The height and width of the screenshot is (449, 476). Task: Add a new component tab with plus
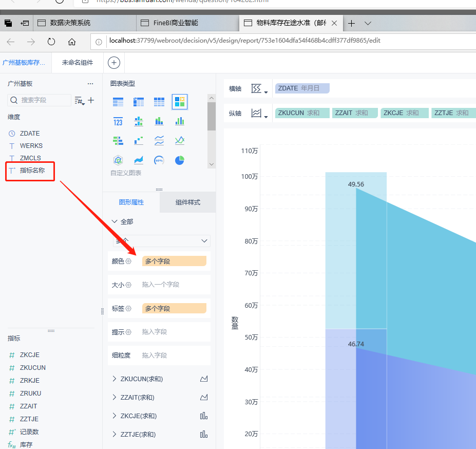click(x=114, y=63)
